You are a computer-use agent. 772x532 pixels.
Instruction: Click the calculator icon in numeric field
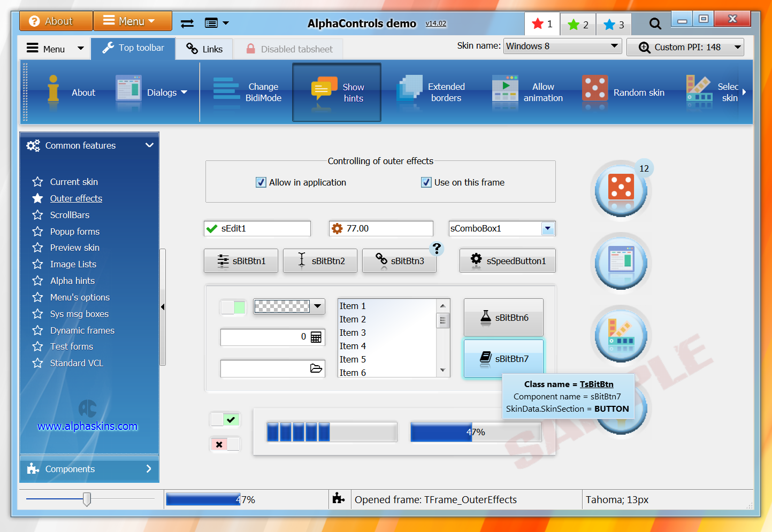pyautogui.click(x=316, y=337)
